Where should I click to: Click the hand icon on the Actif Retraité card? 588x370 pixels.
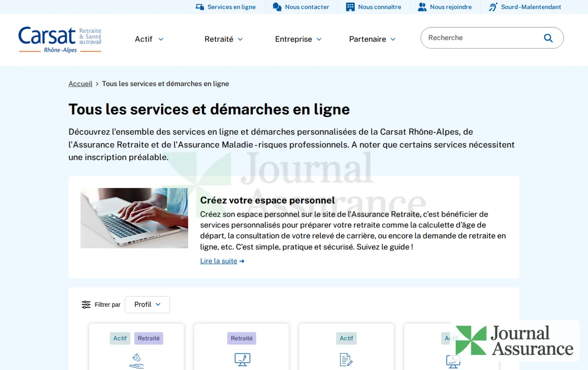(137, 361)
